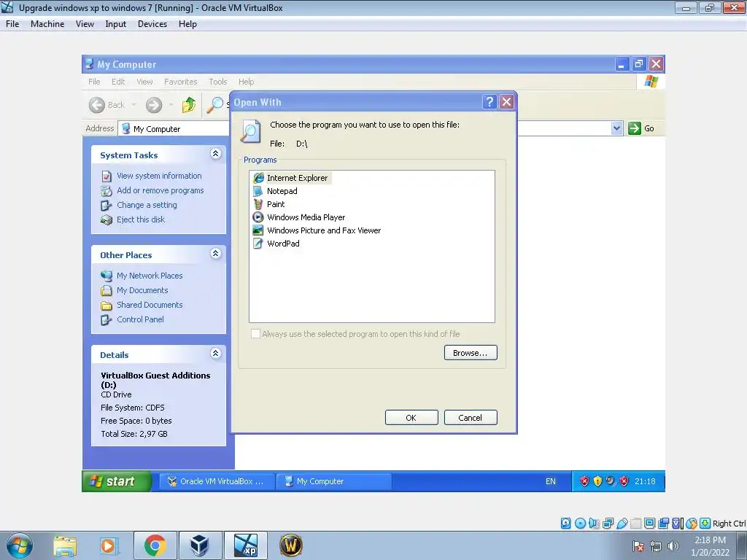Select the WordPad program icon
This screenshot has height=560, width=747.
[x=258, y=244]
